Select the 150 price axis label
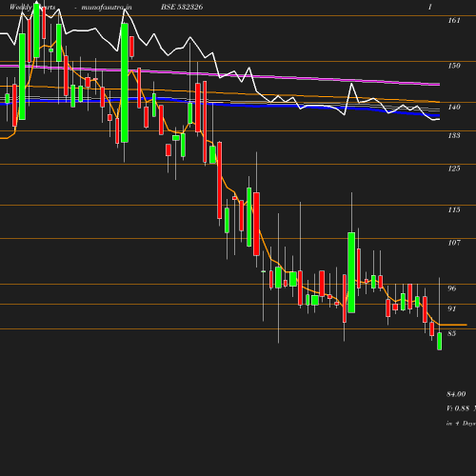This screenshot has height=476, width=476. [454, 66]
